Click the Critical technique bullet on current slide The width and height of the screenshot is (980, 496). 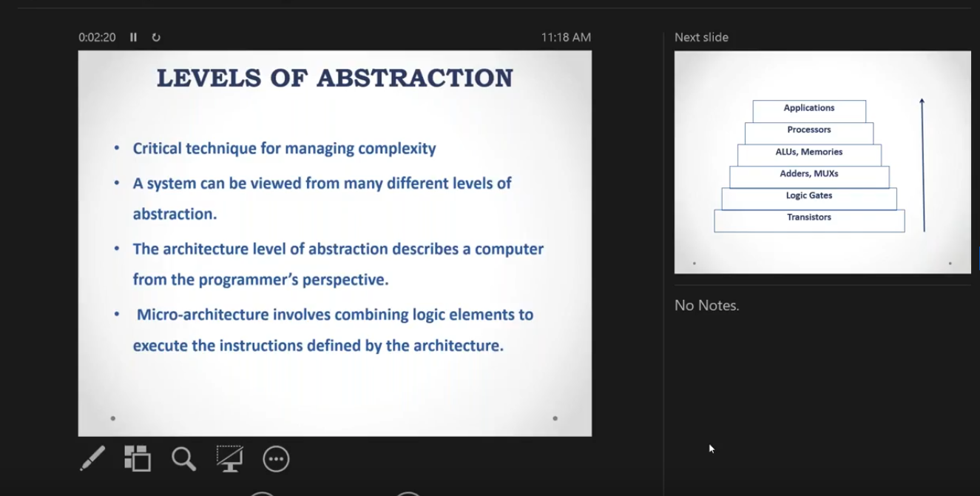(284, 148)
